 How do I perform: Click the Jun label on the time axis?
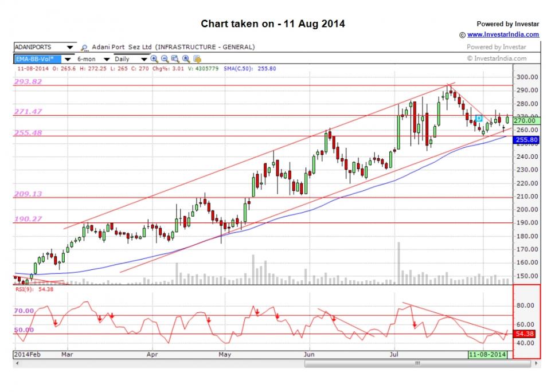(310, 355)
